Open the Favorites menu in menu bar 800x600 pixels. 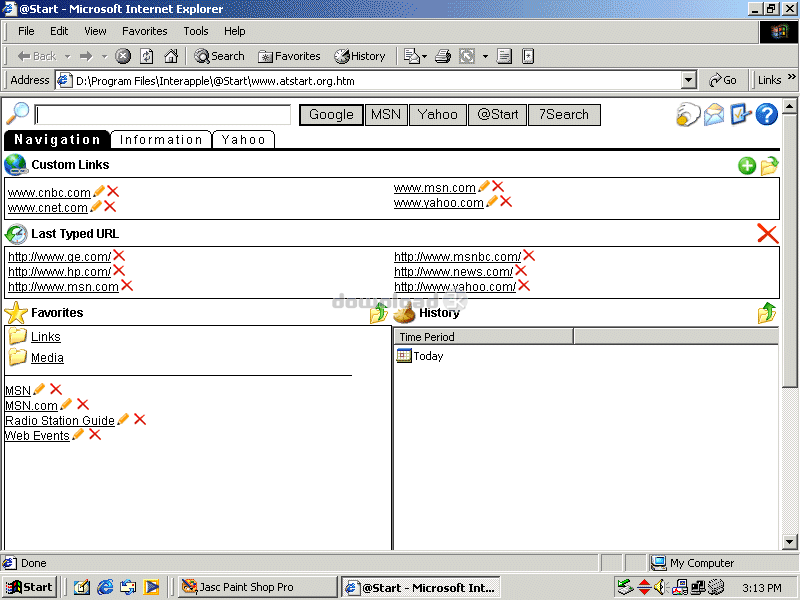pyautogui.click(x=145, y=31)
